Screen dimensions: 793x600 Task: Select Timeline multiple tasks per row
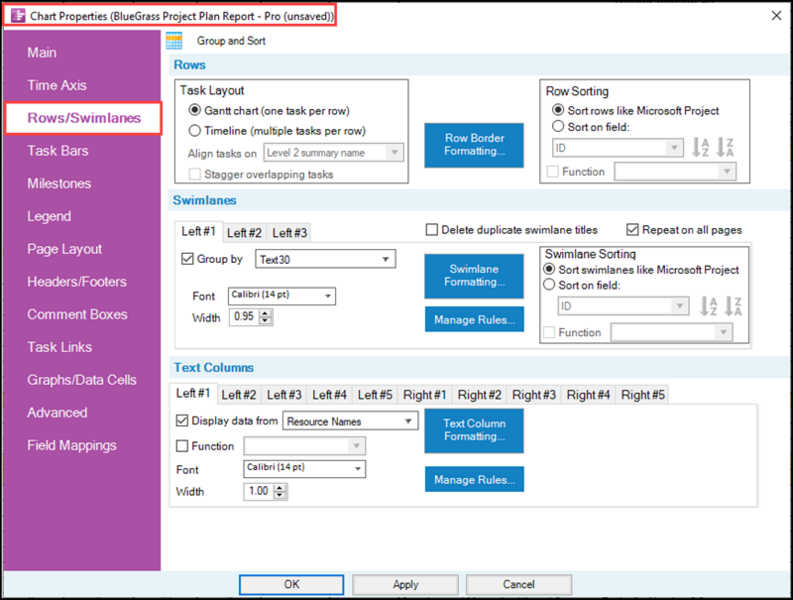195,131
